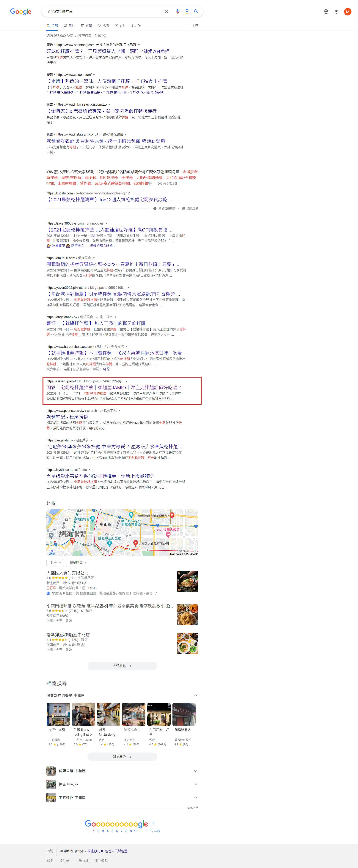Click the places map image
Image resolution: width=358 pixels, height=868 pixels.
pos(122,533)
